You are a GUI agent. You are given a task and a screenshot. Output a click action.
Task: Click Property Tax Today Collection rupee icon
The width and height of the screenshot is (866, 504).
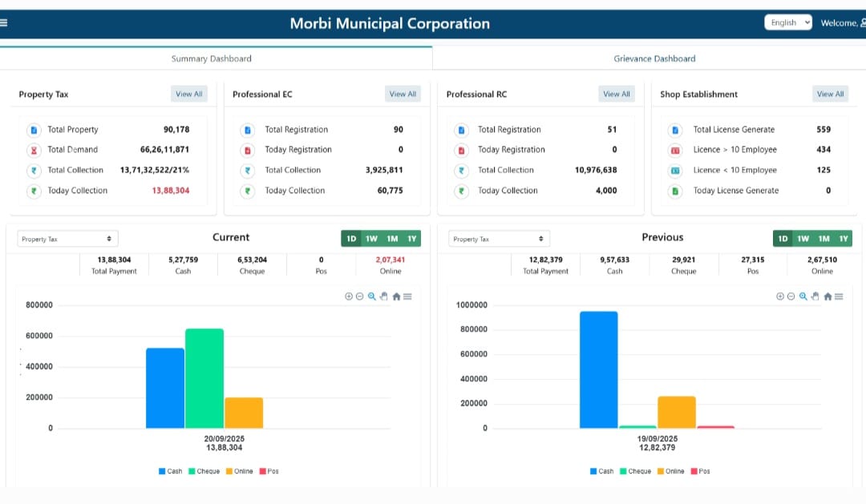[34, 191]
